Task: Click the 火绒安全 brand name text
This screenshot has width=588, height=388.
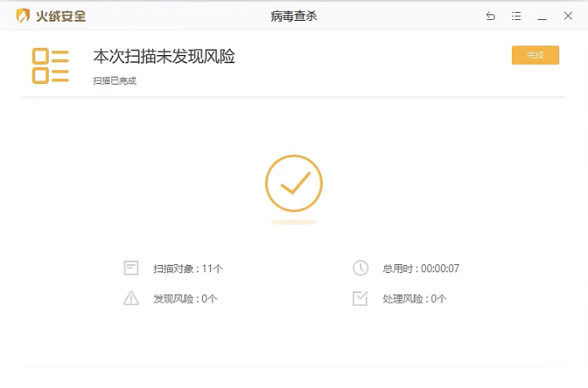Action: pos(62,16)
